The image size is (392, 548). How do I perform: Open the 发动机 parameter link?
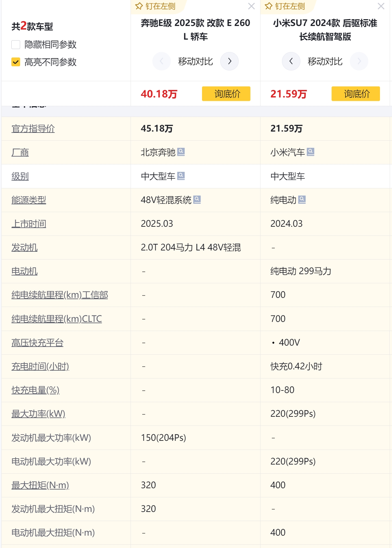(24, 248)
